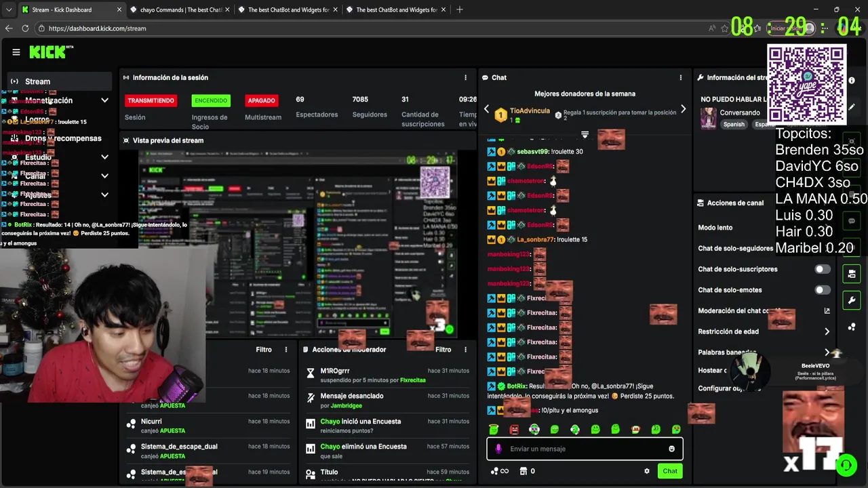The height and width of the screenshot is (488, 868).
Task: Click the purple microphone icon in the message box
Action: coord(498,449)
